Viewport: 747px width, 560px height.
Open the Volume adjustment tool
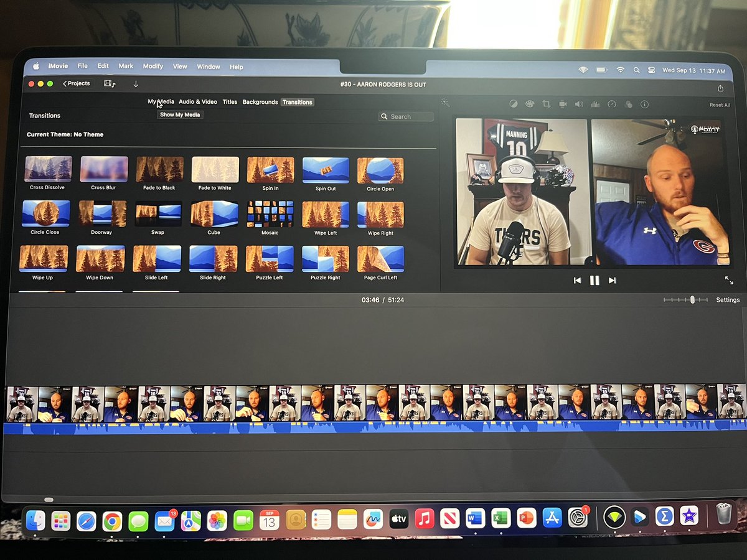pos(579,105)
